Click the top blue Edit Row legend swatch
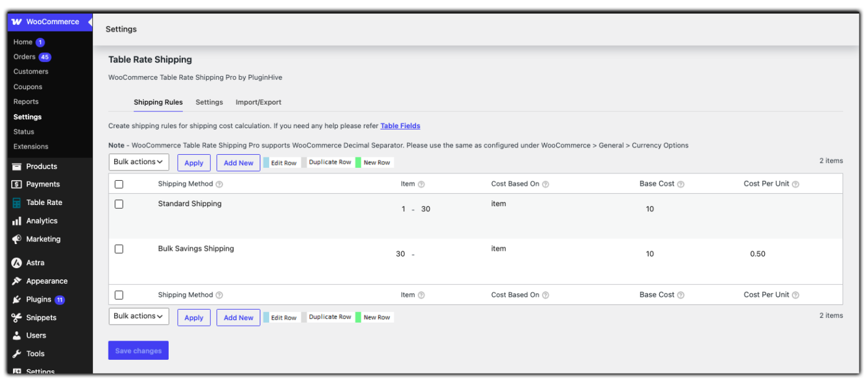Viewport: 868px width, 384px height. pos(266,163)
